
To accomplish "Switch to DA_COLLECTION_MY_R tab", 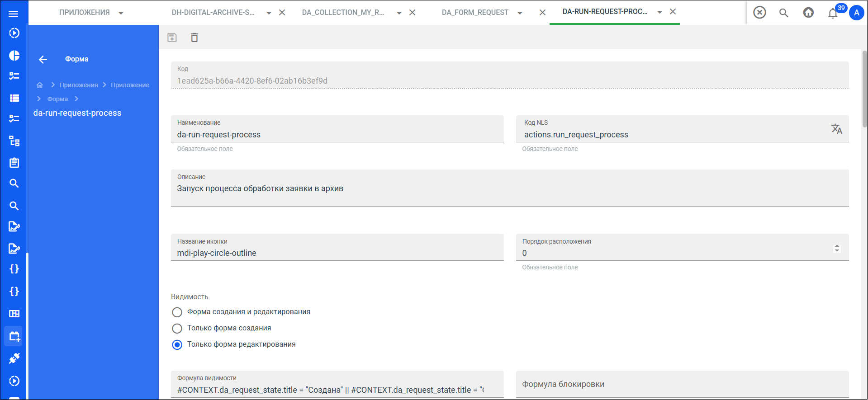I will click(x=343, y=13).
